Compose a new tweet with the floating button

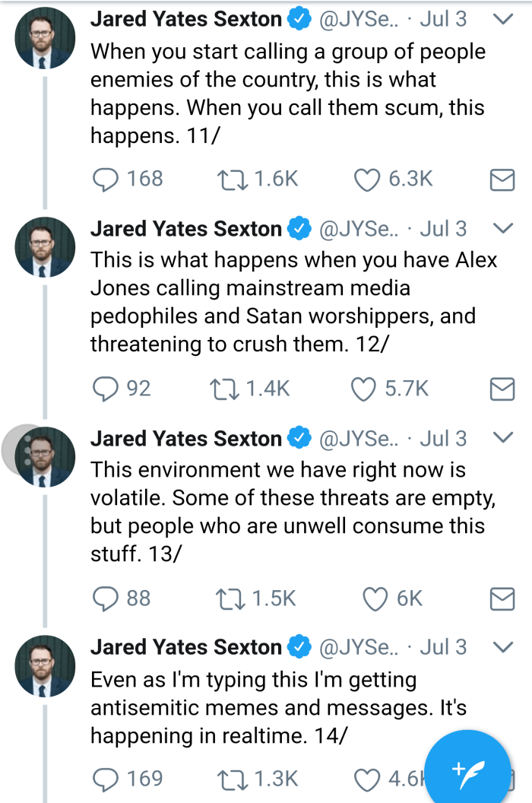[467, 771]
